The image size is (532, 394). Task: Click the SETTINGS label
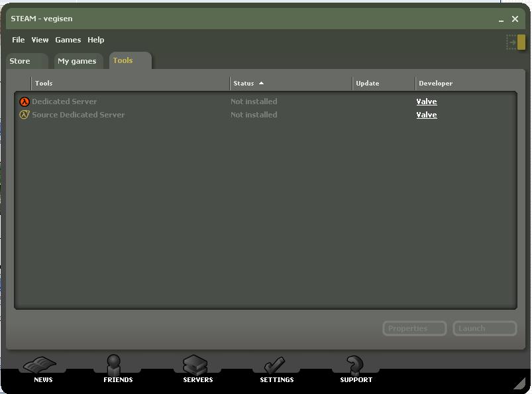point(277,379)
